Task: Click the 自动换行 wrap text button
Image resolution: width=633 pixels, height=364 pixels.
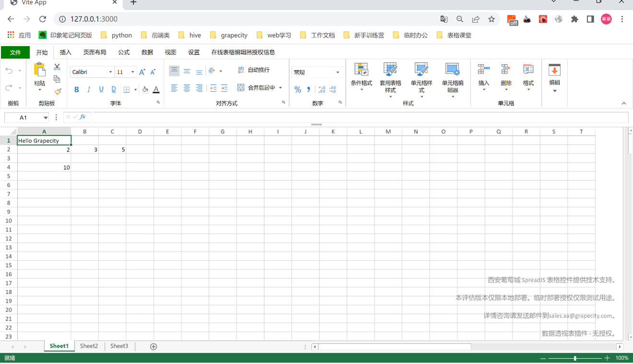Action: (254, 70)
